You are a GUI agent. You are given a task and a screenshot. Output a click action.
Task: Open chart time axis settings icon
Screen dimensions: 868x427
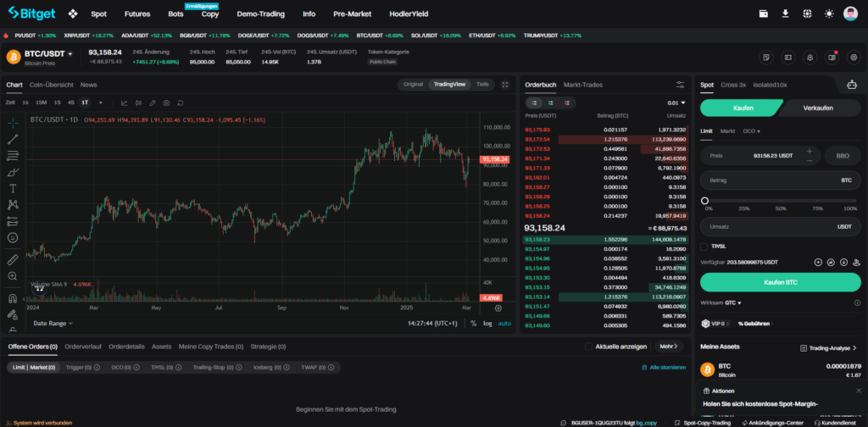[x=498, y=308]
